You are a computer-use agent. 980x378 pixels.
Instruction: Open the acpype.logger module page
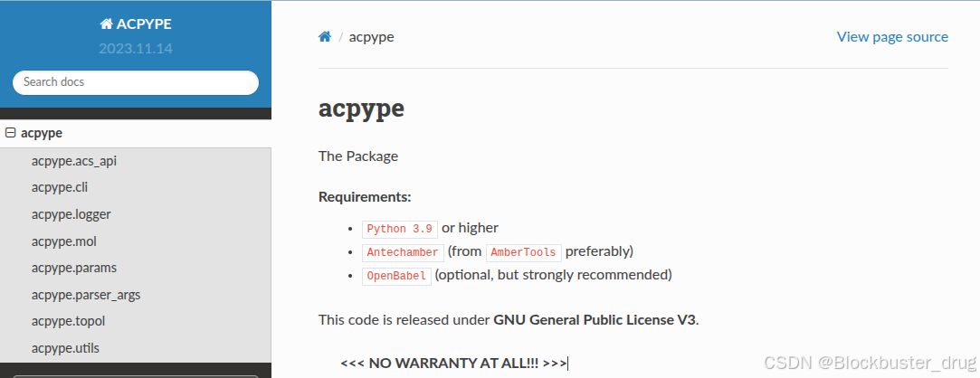point(71,214)
